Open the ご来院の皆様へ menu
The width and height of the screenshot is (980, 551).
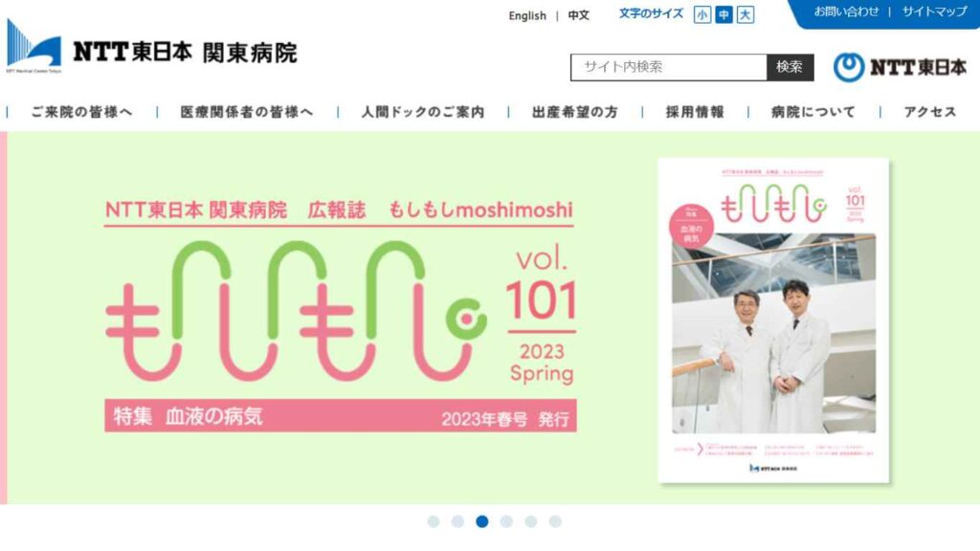[x=82, y=112]
